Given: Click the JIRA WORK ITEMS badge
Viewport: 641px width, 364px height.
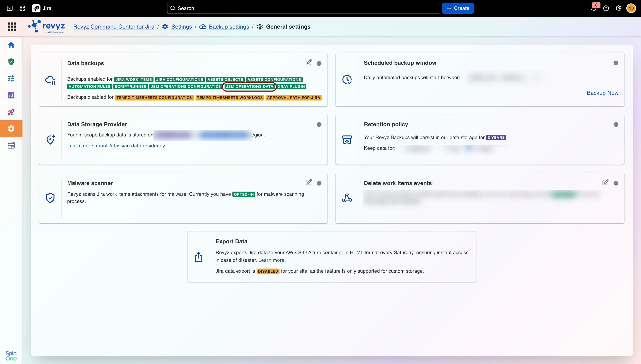Looking at the screenshot, I should point(134,80).
